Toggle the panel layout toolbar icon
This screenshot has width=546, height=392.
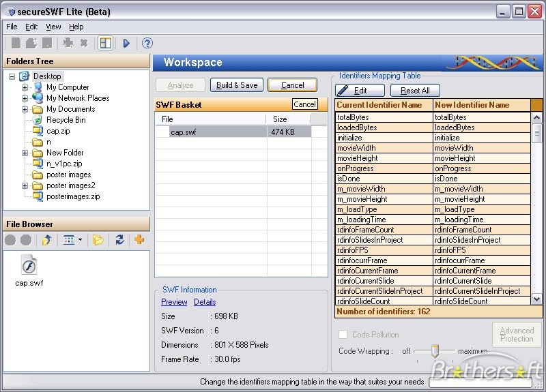105,43
